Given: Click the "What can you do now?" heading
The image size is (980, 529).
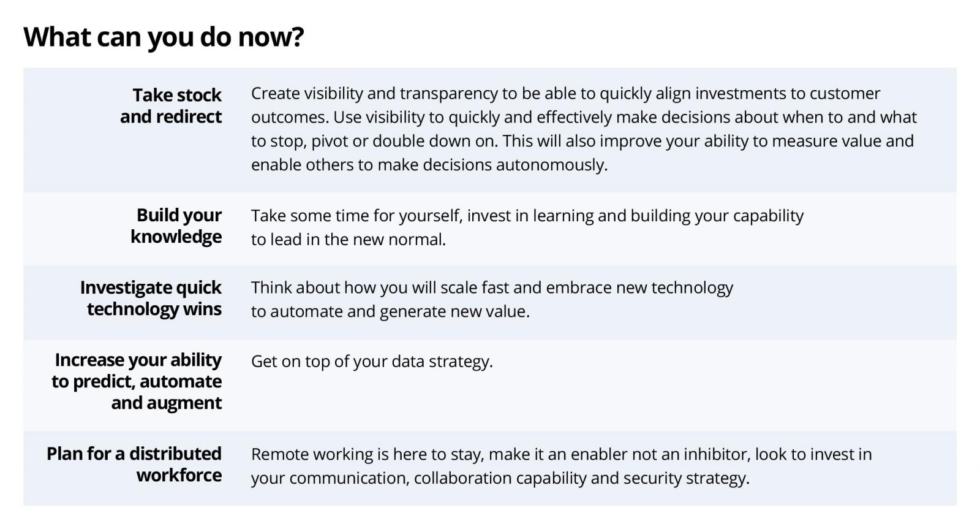Looking at the screenshot, I should click(x=164, y=37).
